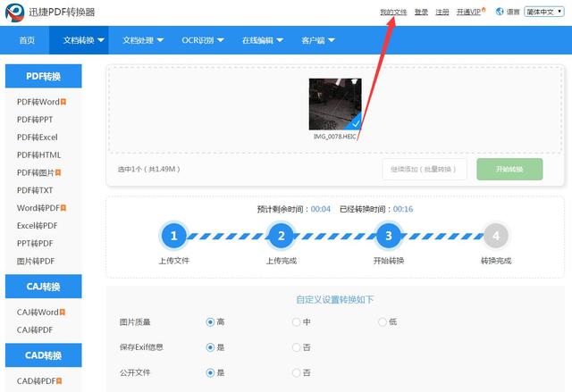Expand the 文档处理 menu arrow
This screenshot has height=392, width=572.
160,40
